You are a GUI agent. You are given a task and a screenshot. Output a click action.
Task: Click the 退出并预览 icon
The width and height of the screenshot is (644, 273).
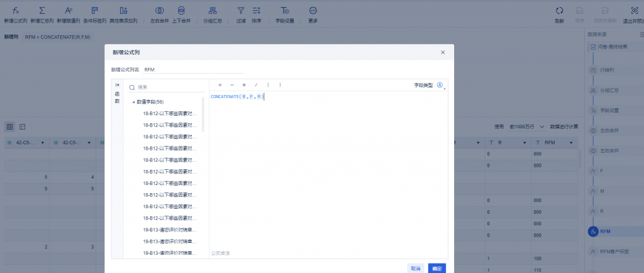coord(635,11)
